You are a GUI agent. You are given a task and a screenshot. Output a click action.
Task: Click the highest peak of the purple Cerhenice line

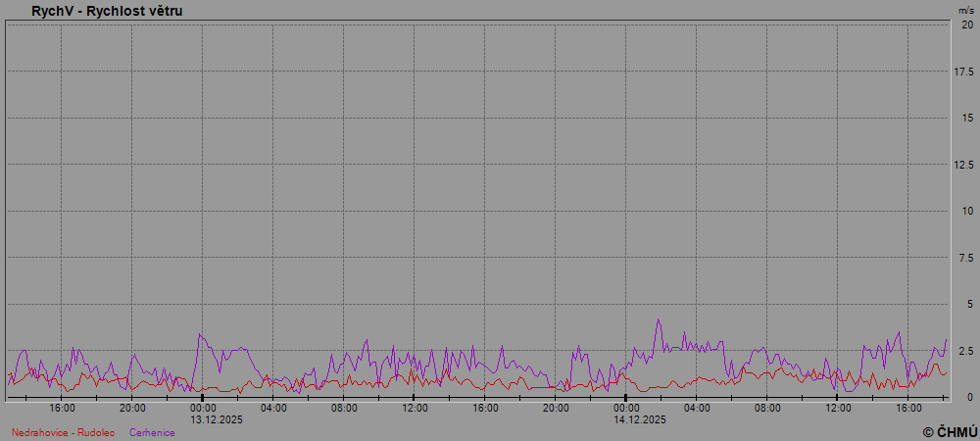[x=659, y=319]
